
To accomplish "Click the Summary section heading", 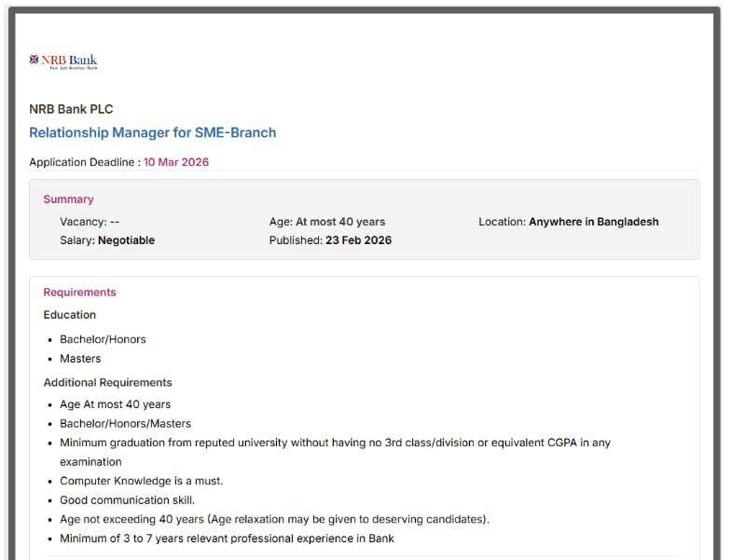I will pos(68,199).
